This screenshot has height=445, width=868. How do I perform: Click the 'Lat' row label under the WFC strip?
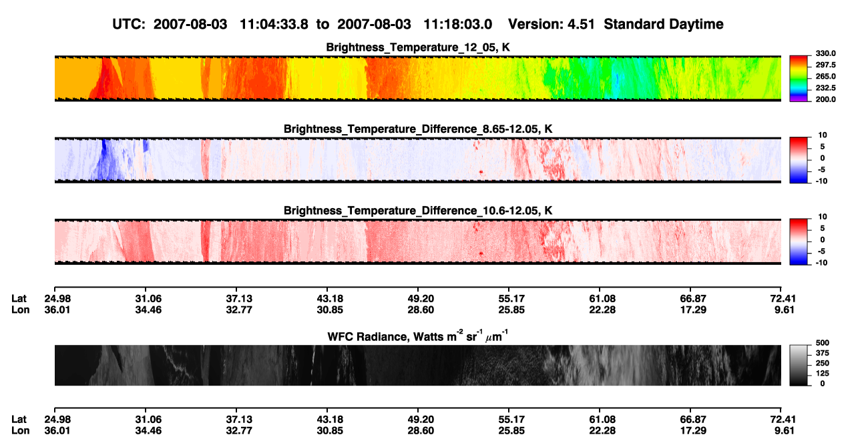19,419
